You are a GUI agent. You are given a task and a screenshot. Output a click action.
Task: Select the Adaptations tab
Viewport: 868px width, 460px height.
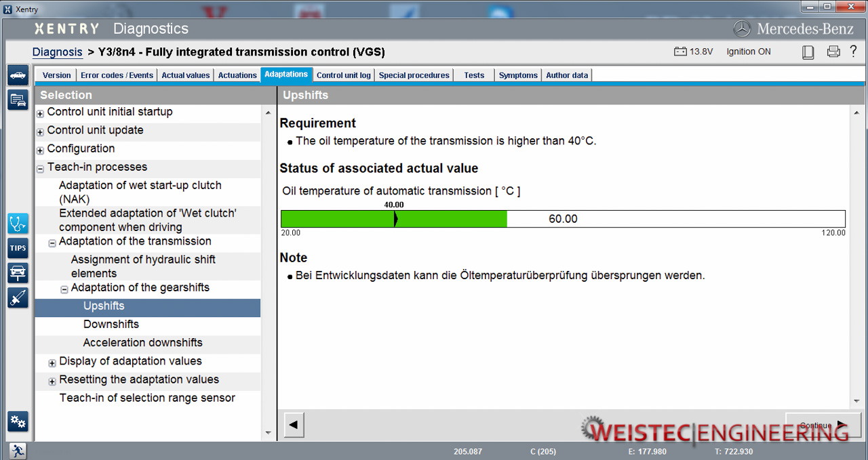click(286, 75)
